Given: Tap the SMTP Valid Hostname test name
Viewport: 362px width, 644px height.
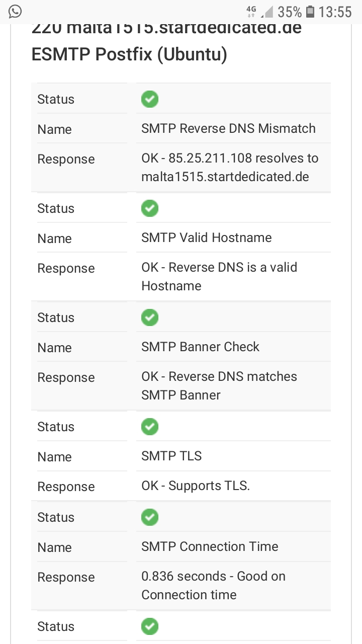Looking at the screenshot, I should point(206,237).
